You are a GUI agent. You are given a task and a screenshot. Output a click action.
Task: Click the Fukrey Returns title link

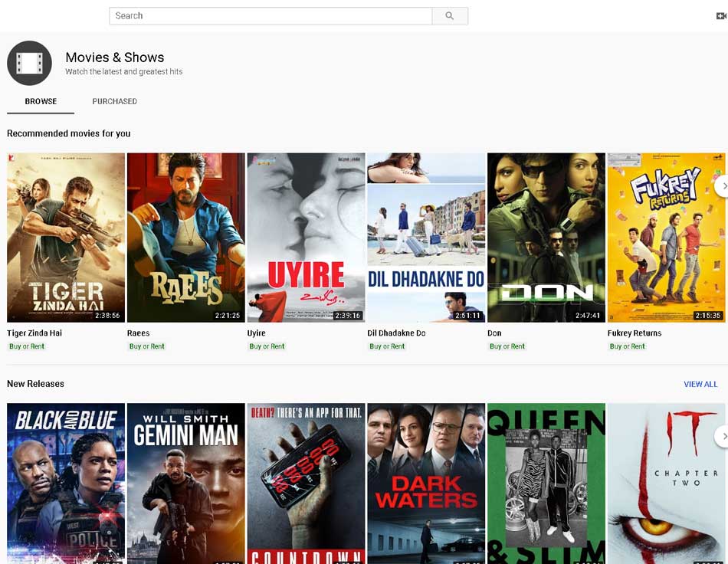coord(635,333)
